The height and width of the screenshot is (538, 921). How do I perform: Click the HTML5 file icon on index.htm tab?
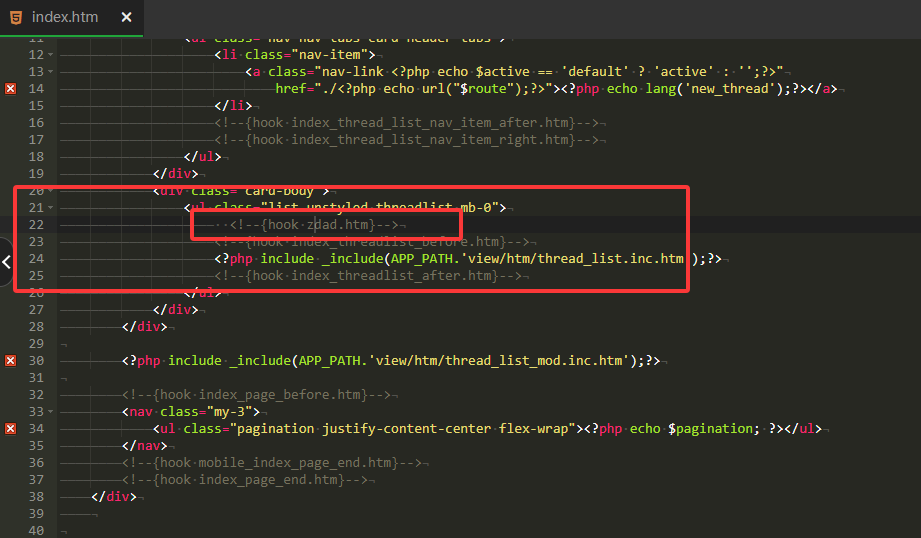click(17, 17)
